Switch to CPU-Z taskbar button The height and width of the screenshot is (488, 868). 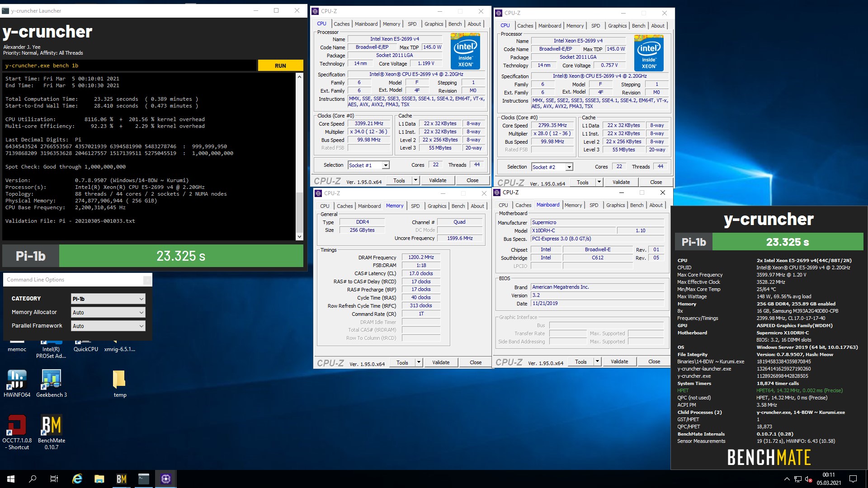(x=166, y=479)
